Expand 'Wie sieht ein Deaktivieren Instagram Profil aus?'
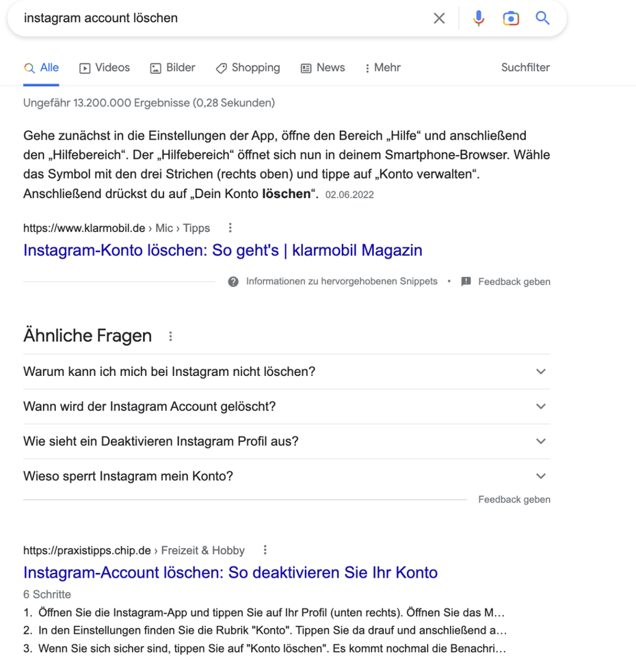The width and height of the screenshot is (636, 672). (540, 442)
